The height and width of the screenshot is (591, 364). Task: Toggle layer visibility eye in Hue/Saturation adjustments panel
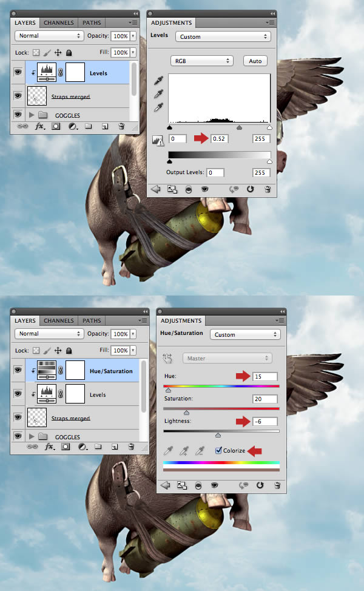click(x=214, y=485)
